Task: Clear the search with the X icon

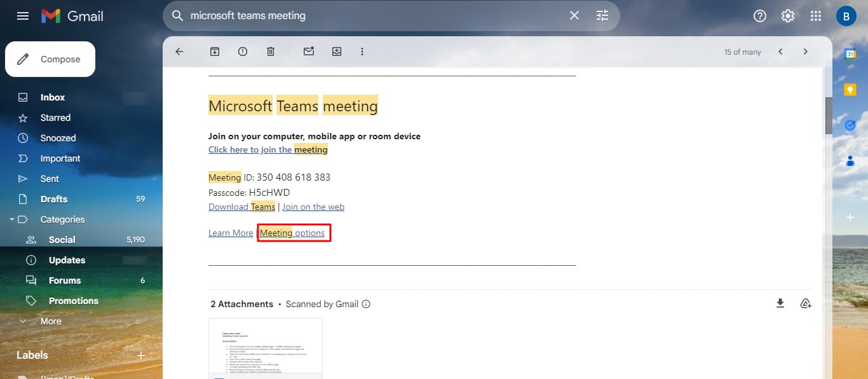Action: coord(574,15)
